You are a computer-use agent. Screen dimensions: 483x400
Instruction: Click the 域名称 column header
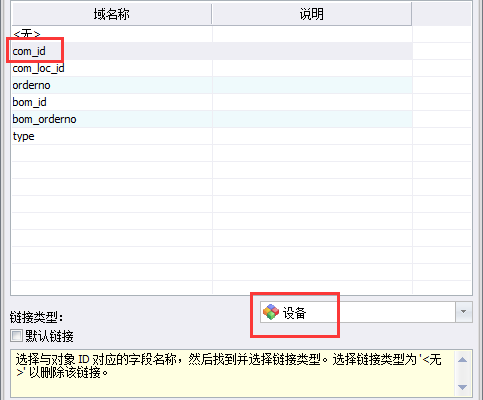click(x=112, y=14)
